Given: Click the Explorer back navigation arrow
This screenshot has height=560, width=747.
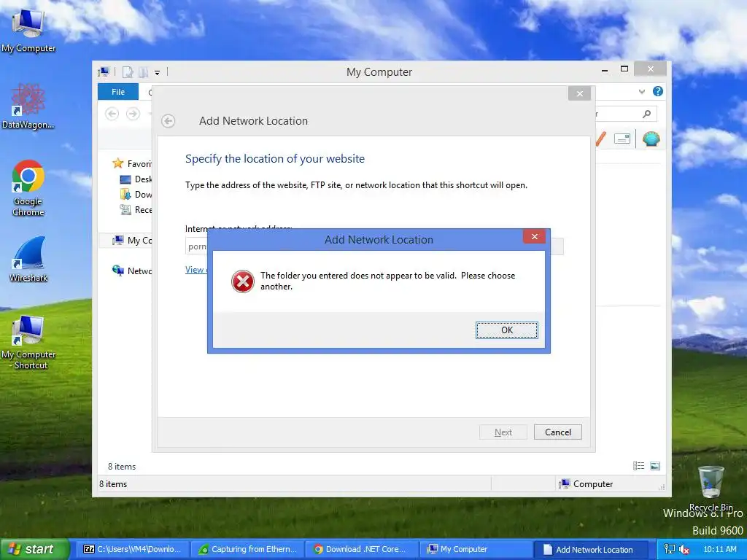Looking at the screenshot, I should click(x=112, y=114).
